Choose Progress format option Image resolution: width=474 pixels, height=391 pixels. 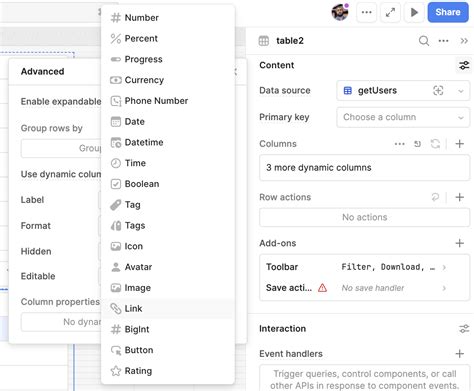point(168,59)
